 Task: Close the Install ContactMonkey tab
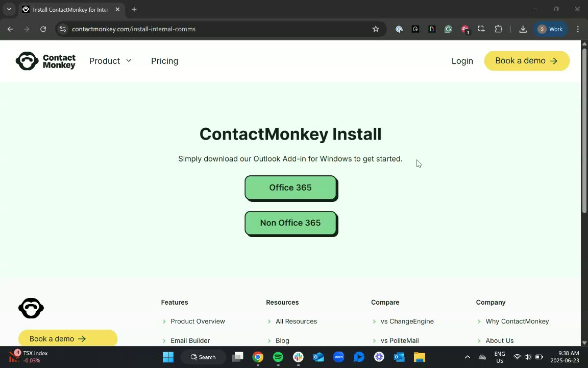click(117, 9)
